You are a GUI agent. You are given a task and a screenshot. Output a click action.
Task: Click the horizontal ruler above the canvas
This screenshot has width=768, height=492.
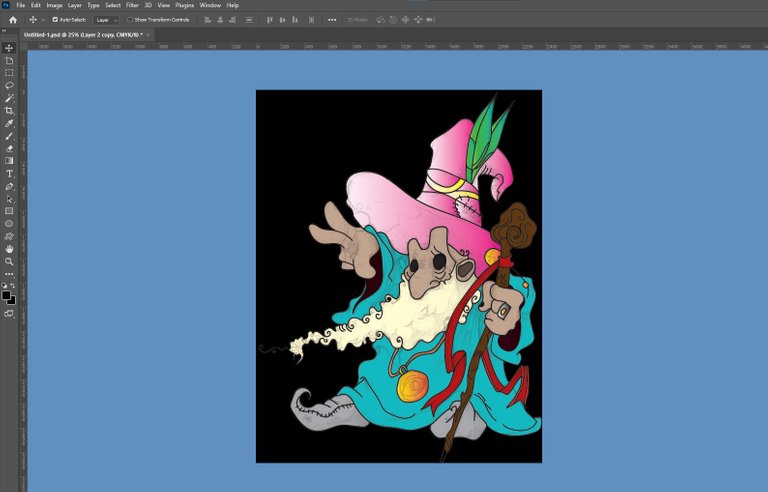click(x=397, y=47)
